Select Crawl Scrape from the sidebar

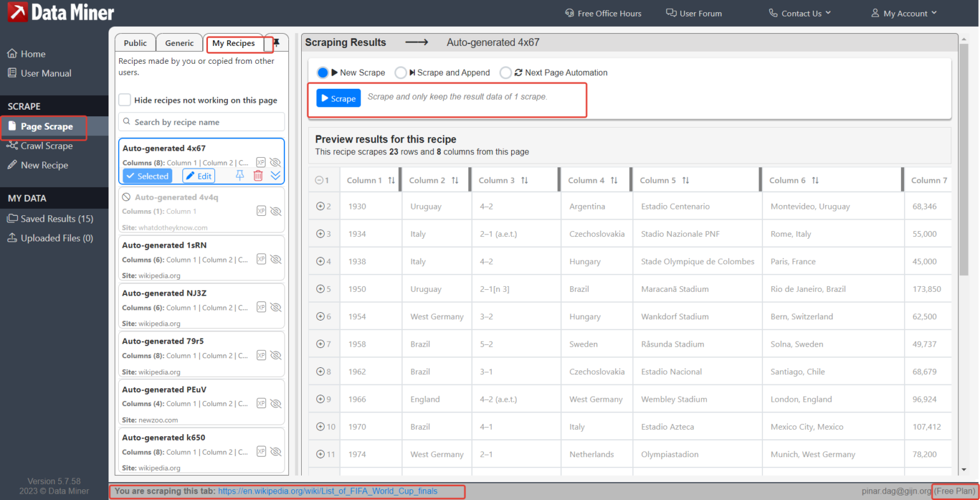(44, 146)
